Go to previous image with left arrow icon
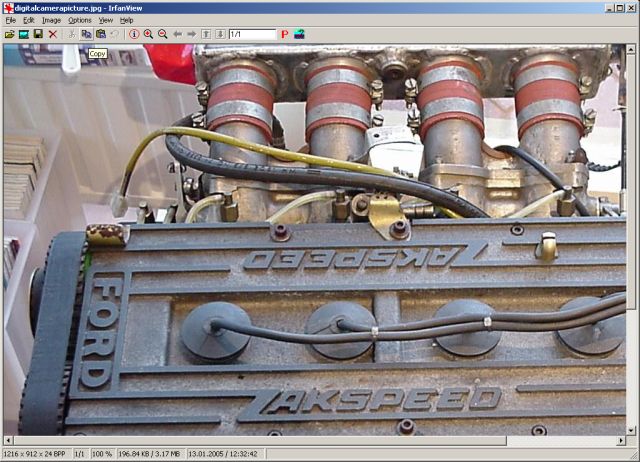The height and width of the screenshot is (462, 640). tap(177, 34)
